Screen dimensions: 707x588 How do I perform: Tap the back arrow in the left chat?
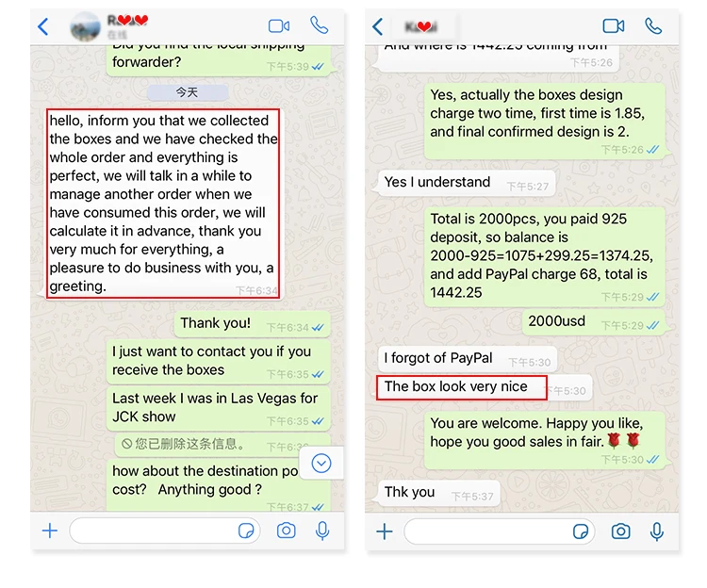43,26
